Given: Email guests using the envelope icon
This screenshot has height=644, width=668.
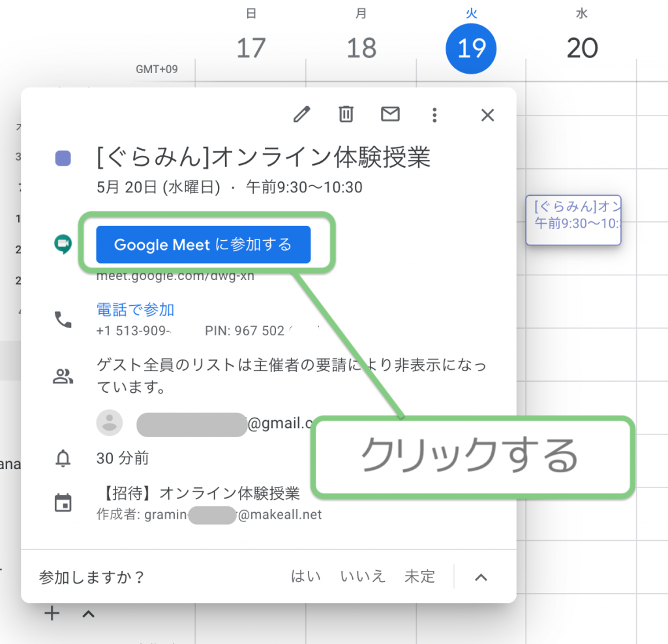Looking at the screenshot, I should [x=390, y=114].
